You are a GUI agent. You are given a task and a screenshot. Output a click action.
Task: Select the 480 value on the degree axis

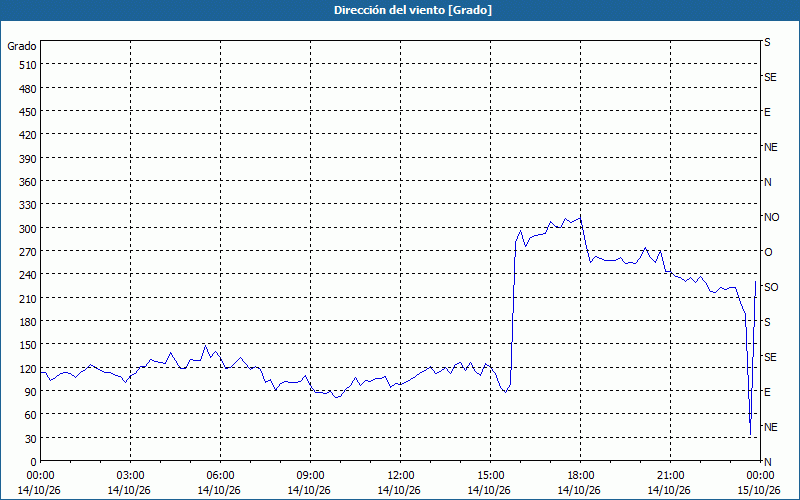28,89
